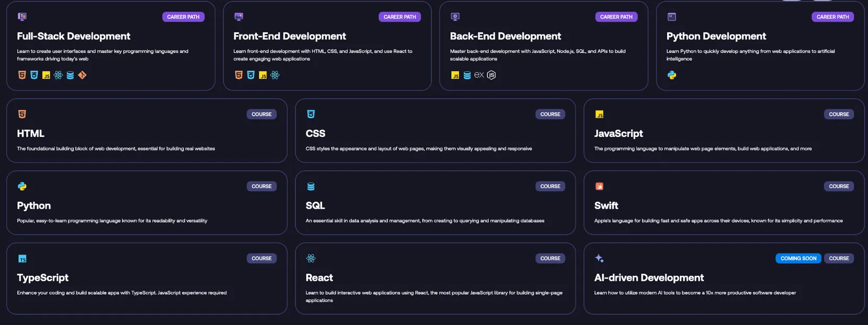
Task: Click the COURSE badge on the Python course card
Action: (x=261, y=186)
